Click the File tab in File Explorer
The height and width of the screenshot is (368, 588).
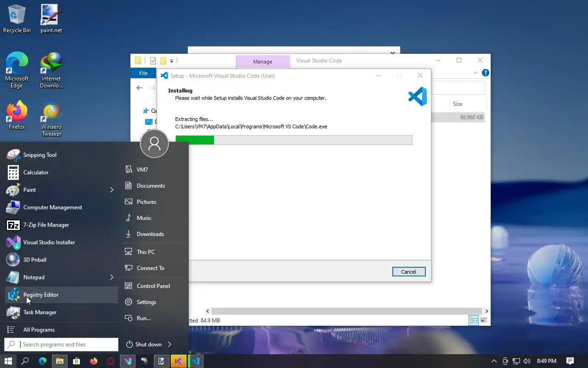coord(143,73)
